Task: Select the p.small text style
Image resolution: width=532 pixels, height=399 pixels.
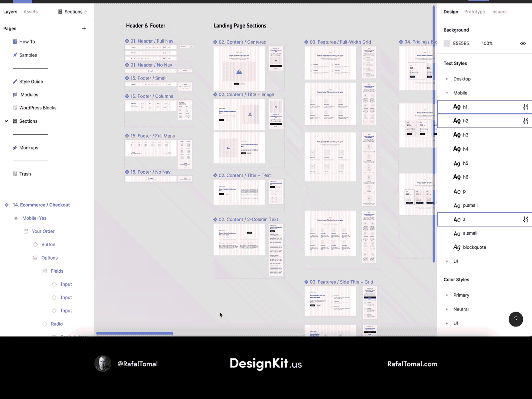Action: coord(484,205)
